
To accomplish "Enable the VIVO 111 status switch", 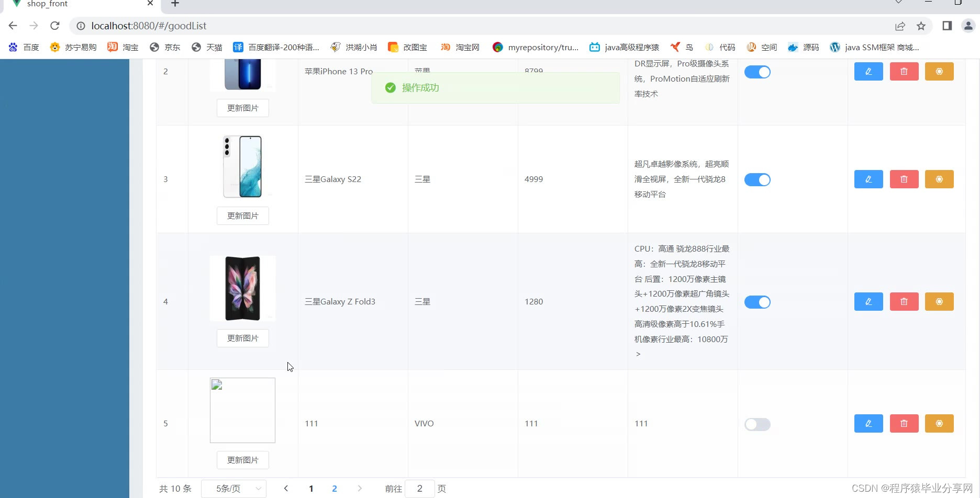I will point(758,424).
